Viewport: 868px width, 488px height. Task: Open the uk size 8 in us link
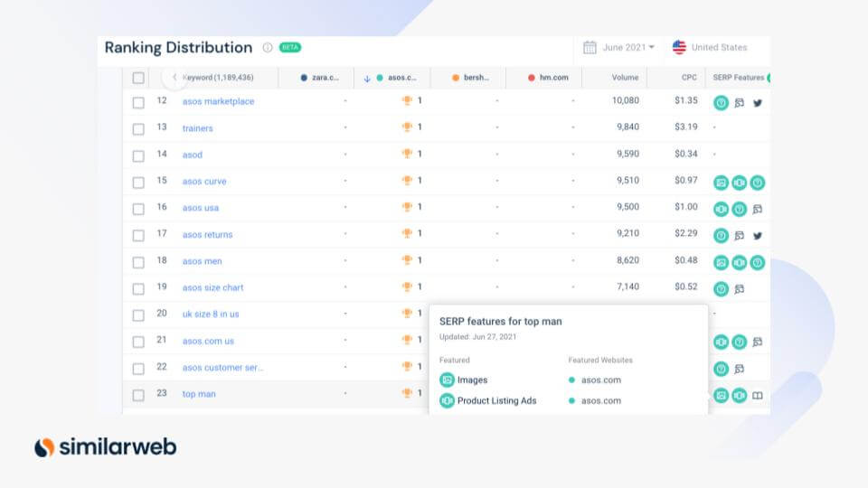pyautogui.click(x=211, y=314)
